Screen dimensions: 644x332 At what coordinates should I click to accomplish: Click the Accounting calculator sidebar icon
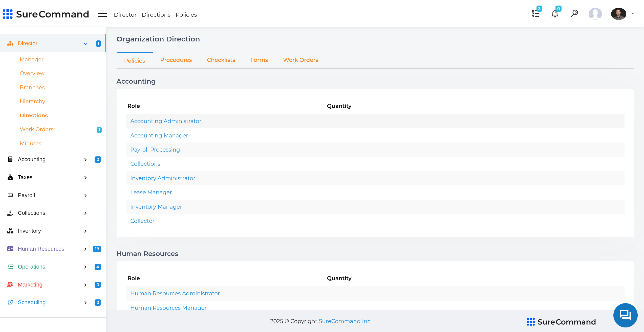pos(10,159)
